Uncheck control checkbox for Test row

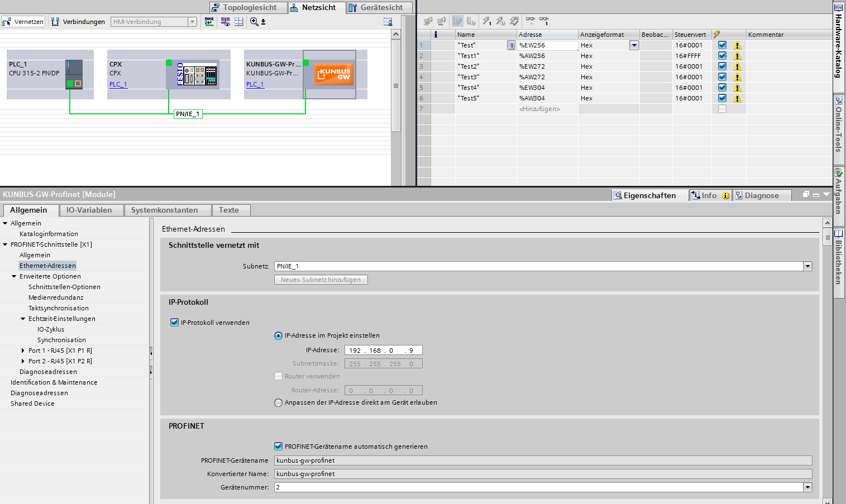[722, 45]
